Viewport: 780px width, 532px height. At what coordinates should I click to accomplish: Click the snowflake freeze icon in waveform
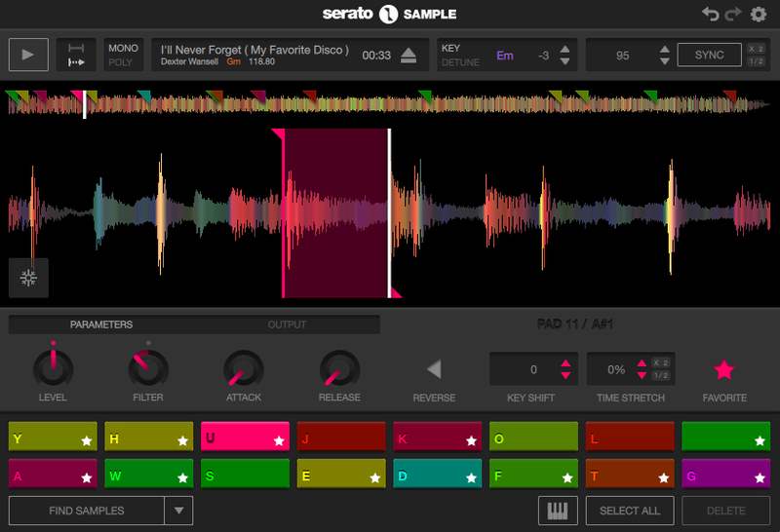pyautogui.click(x=28, y=278)
